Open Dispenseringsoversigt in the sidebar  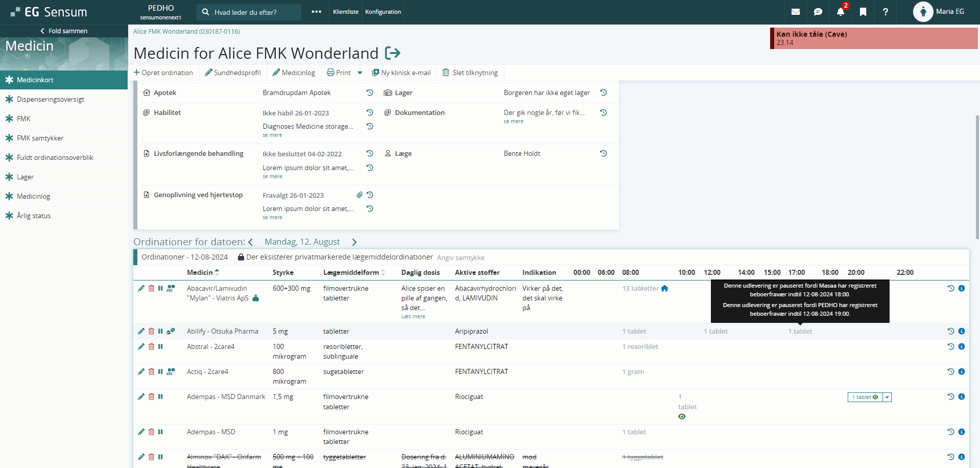(x=64, y=99)
